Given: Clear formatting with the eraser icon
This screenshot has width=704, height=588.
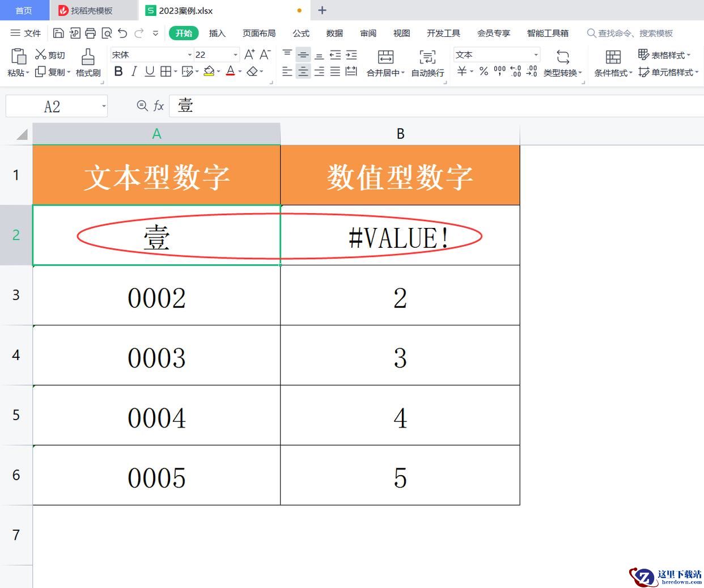Looking at the screenshot, I should [x=252, y=71].
